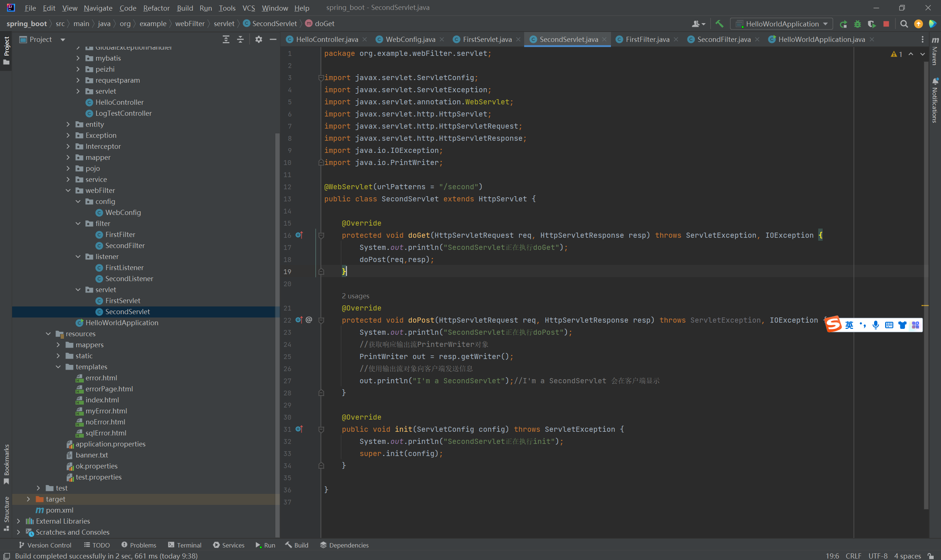The image size is (941, 560).
Task: Collapse the templates folder
Action: pyautogui.click(x=58, y=367)
